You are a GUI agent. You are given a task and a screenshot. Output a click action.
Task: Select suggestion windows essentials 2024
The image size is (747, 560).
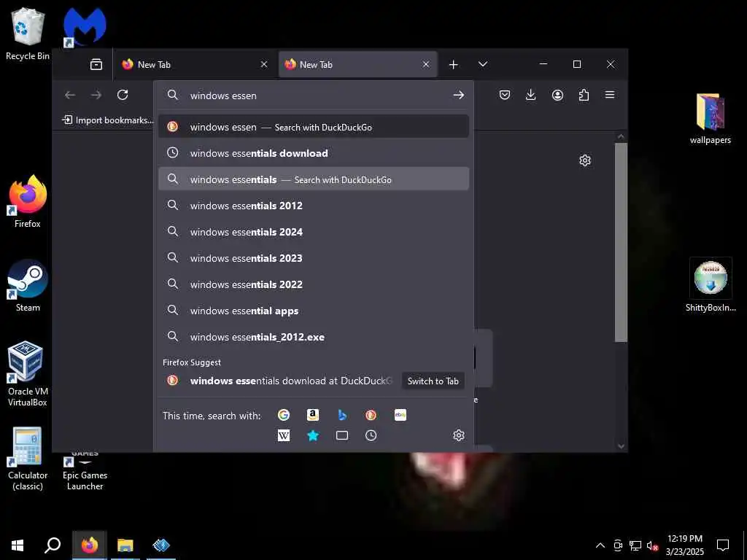(314, 231)
